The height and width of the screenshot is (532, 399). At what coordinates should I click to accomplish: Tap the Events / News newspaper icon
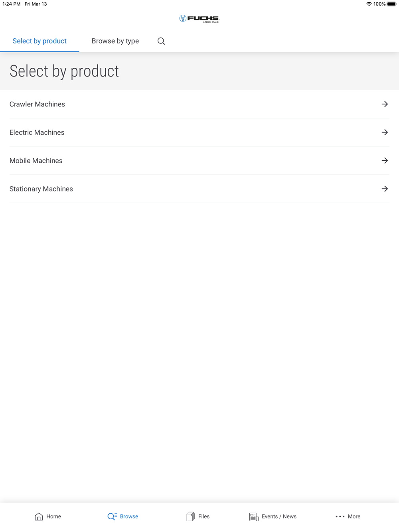click(x=254, y=517)
